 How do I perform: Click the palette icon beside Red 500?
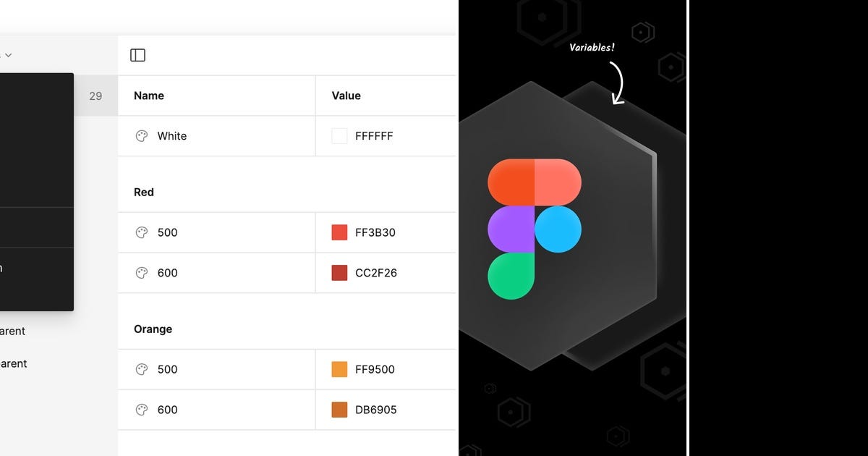pyautogui.click(x=141, y=232)
